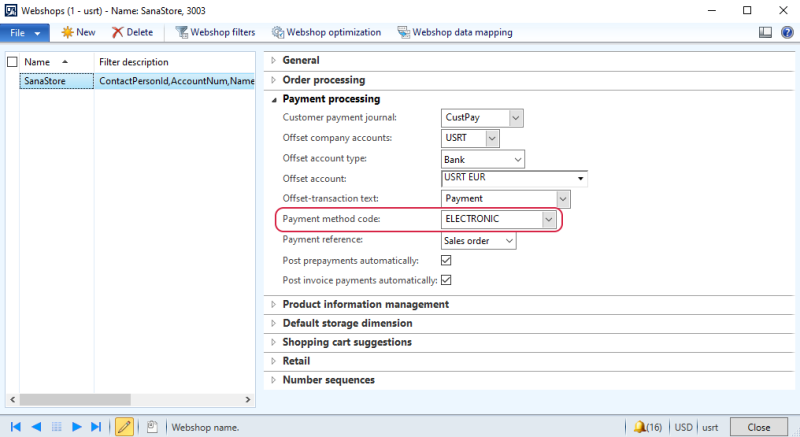The height and width of the screenshot is (437, 800).
Task: Click the Close button
Action: [x=758, y=427]
